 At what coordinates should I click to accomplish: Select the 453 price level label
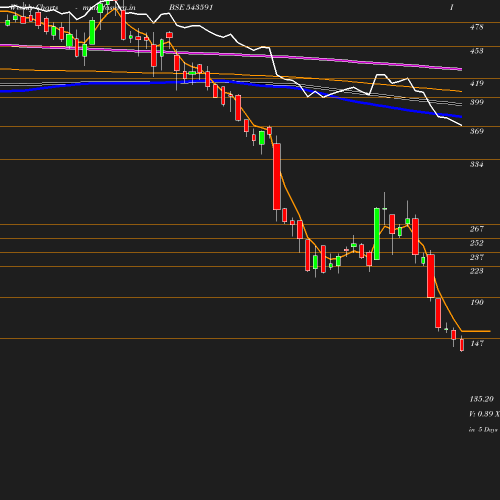476,51
